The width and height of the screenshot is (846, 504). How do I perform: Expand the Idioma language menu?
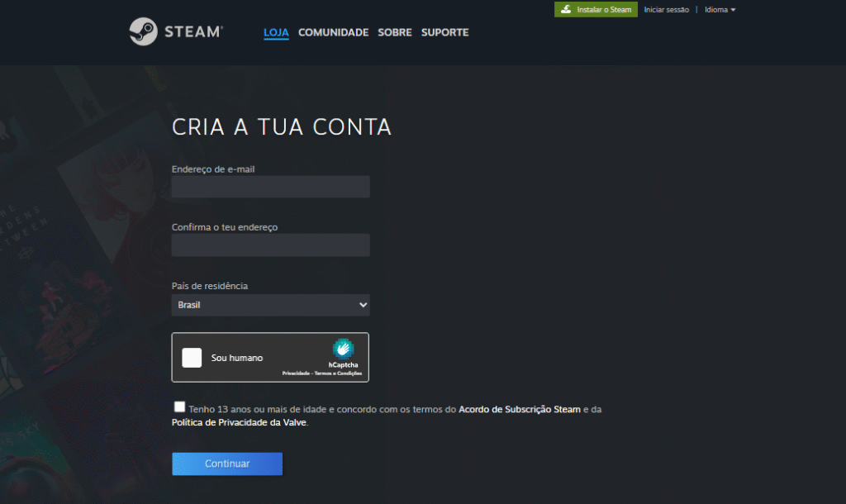click(x=720, y=10)
